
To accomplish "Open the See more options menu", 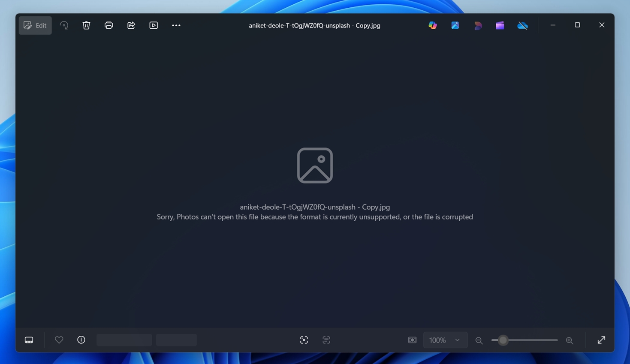I will [x=176, y=25].
